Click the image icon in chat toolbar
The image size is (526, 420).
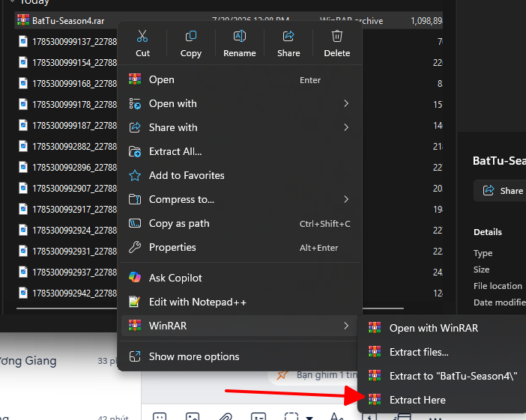[193, 417]
